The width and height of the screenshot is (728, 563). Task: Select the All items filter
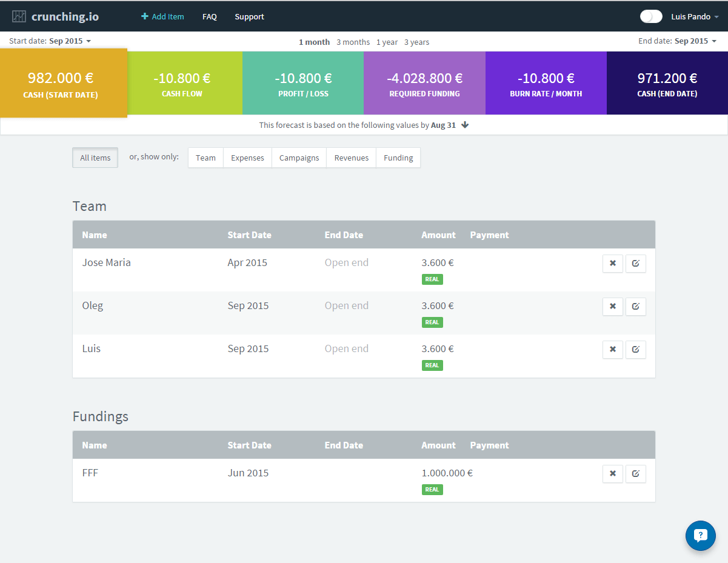point(95,158)
